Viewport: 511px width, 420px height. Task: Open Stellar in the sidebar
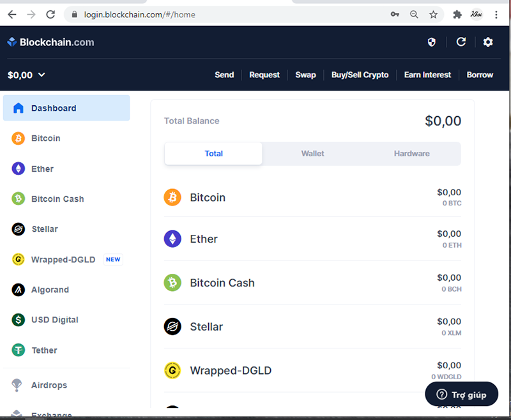(45, 229)
